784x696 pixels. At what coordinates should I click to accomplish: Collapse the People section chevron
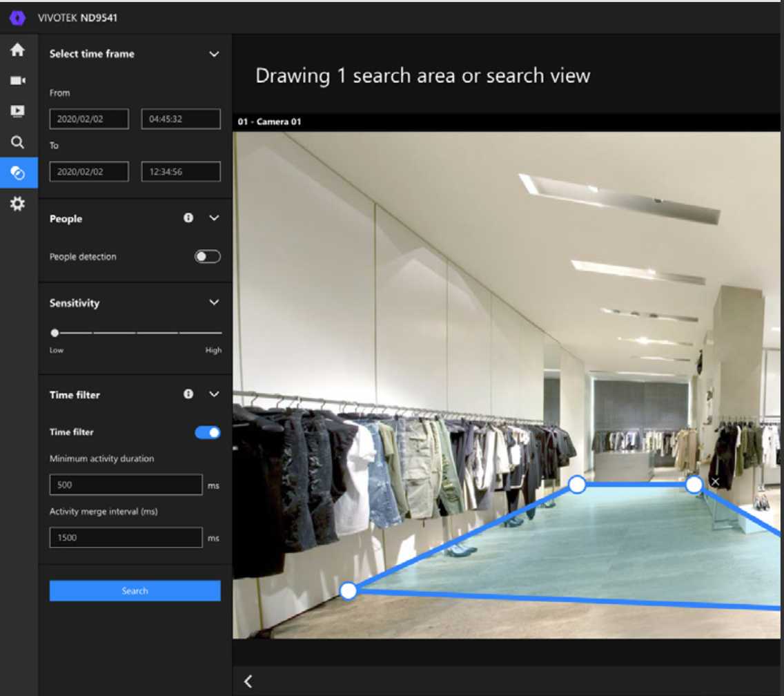(x=214, y=218)
